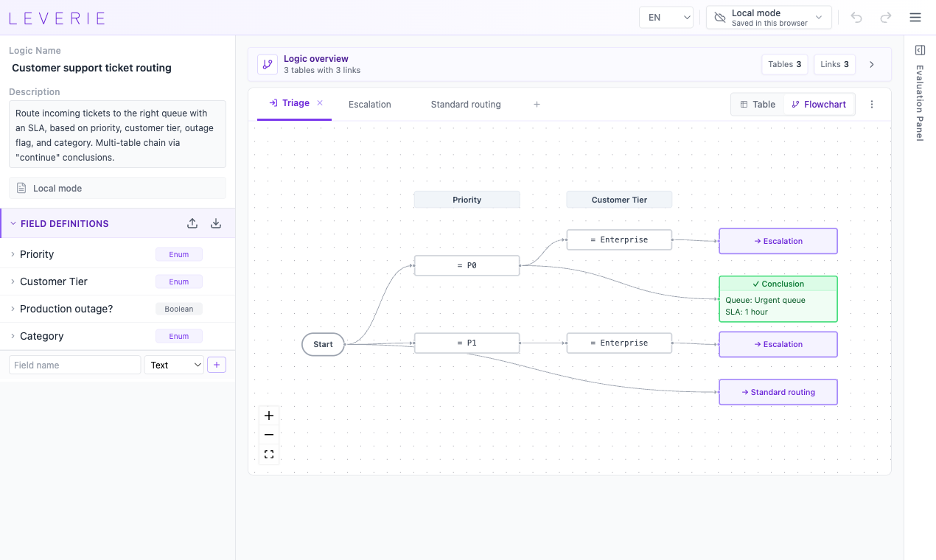Open the Standard routing tab

466,105
